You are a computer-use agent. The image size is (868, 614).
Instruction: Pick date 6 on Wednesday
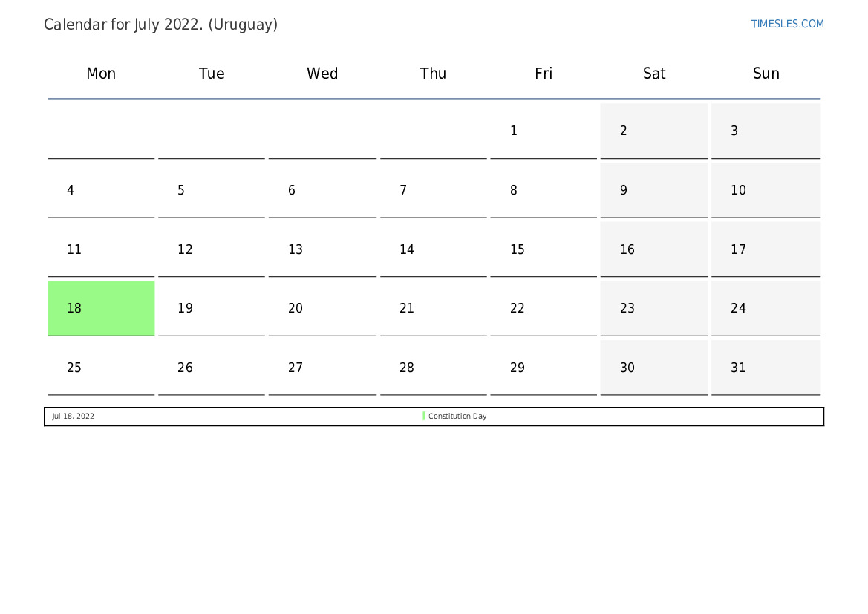pos(322,190)
